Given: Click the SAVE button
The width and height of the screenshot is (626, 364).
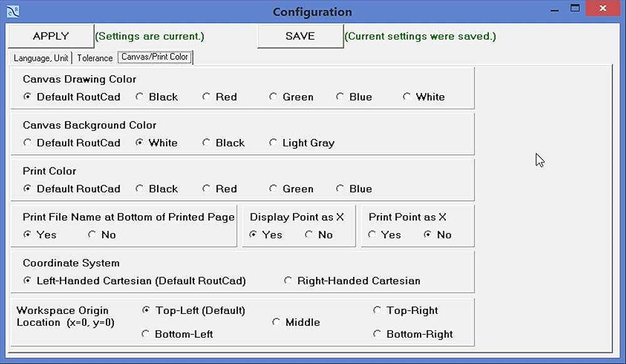Looking at the screenshot, I should pos(300,36).
